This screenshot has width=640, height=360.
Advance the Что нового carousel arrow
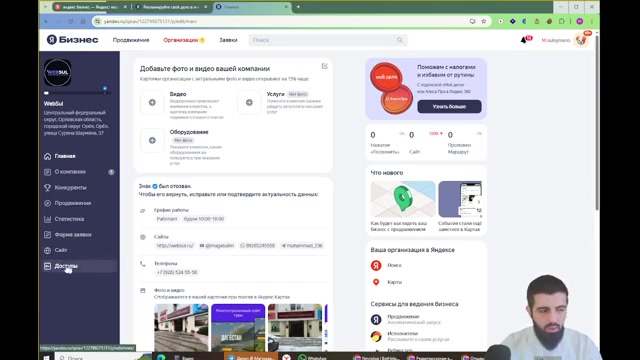point(479,202)
